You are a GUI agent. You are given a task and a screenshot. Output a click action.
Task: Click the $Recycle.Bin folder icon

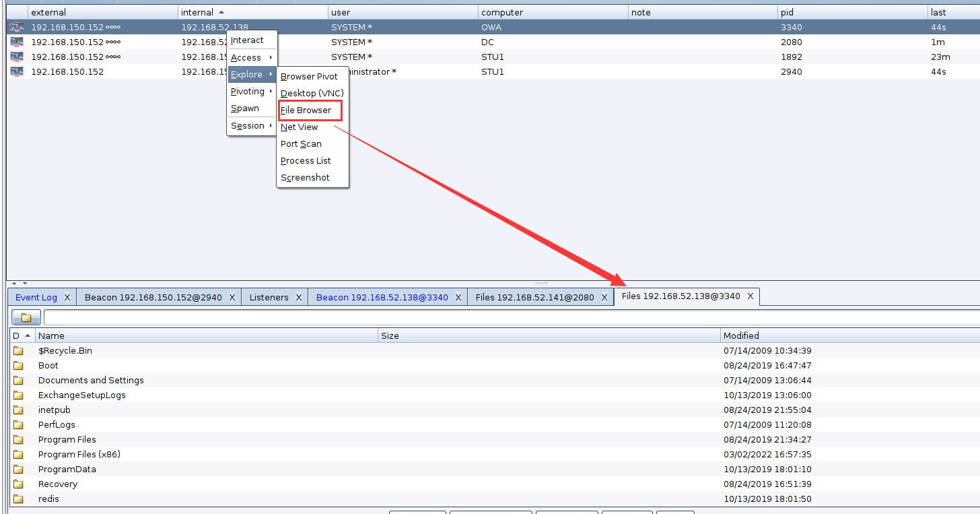click(18, 350)
